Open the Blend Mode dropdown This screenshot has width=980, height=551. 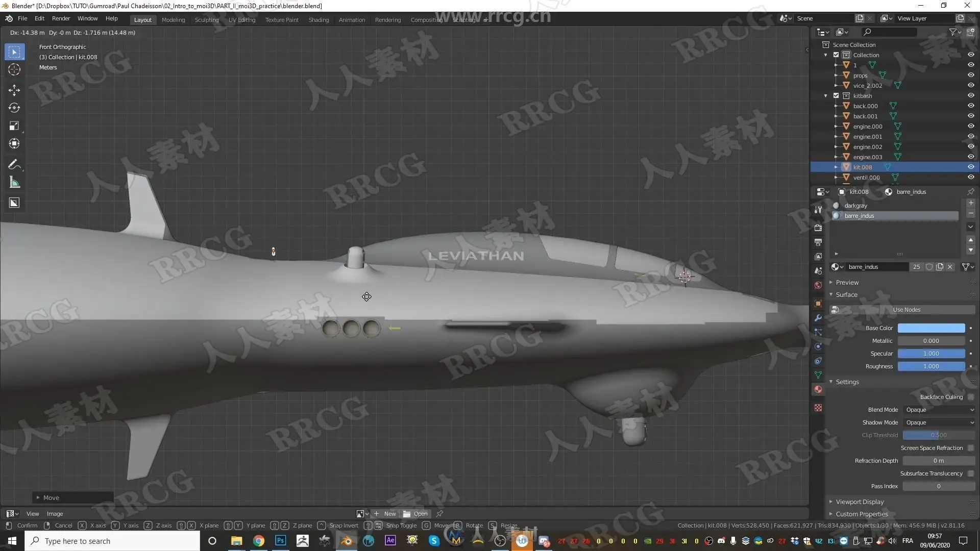(939, 410)
